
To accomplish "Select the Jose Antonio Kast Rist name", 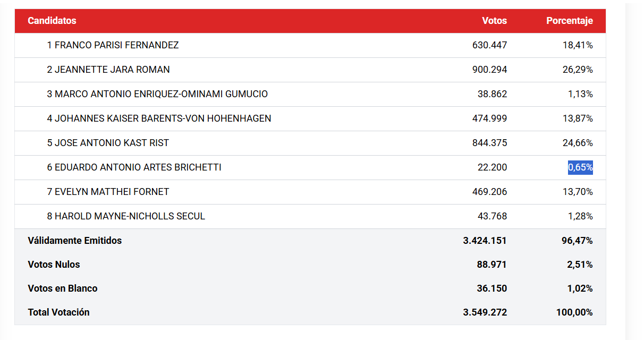I will click(x=108, y=143).
